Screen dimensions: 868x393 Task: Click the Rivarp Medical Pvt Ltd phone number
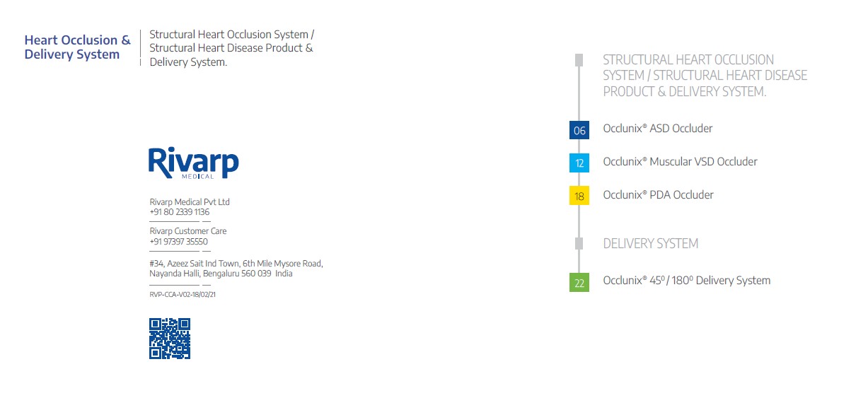coord(180,212)
